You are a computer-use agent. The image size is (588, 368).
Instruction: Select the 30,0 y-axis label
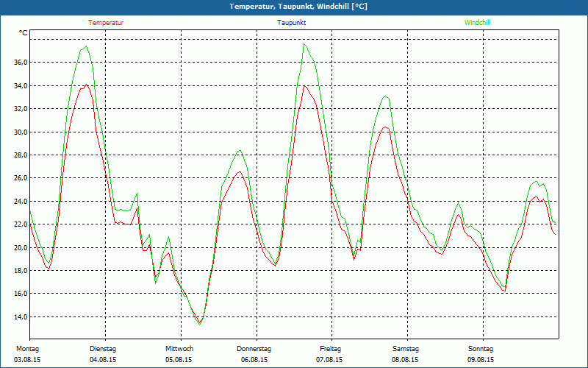pos(21,132)
